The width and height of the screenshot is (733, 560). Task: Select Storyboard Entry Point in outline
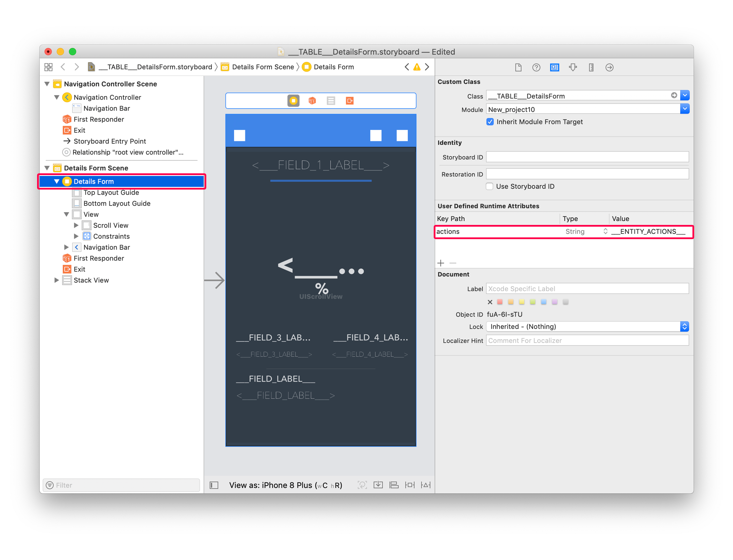point(110,141)
